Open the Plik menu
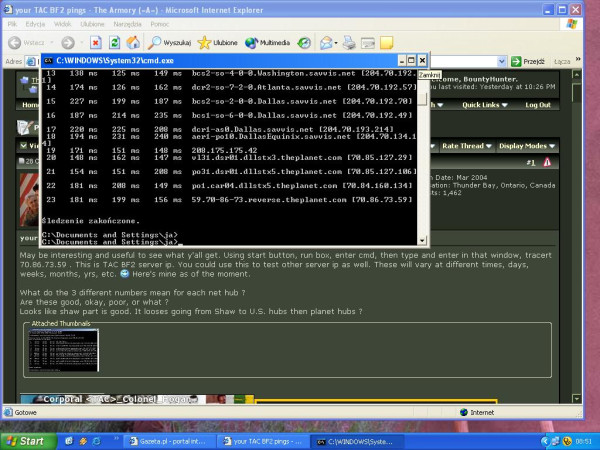This screenshot has height=450, width=600. click(x=12, y=24)
